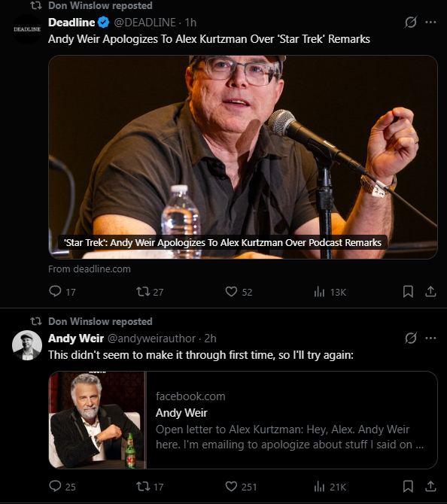Viewport: 447px width, 504px height.
Task: Open more options for Andy Weir's post
Action: coord(430,338)
